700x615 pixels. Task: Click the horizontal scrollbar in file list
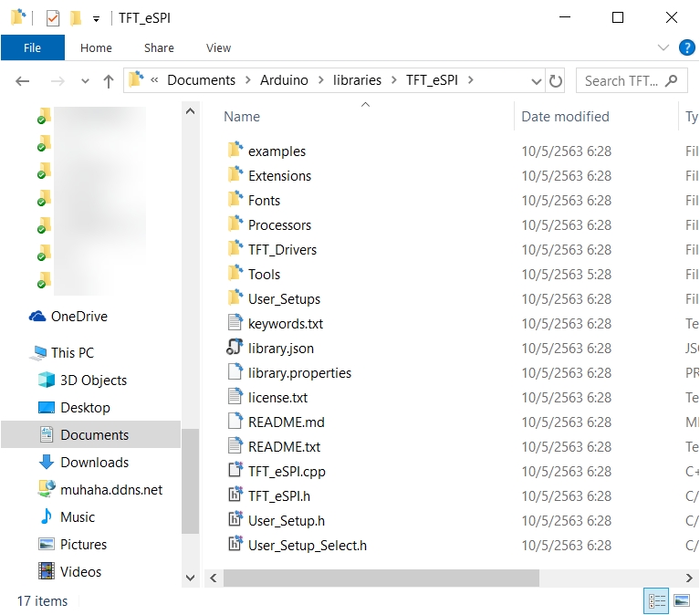pyautogui.click(x=381, y=579)
